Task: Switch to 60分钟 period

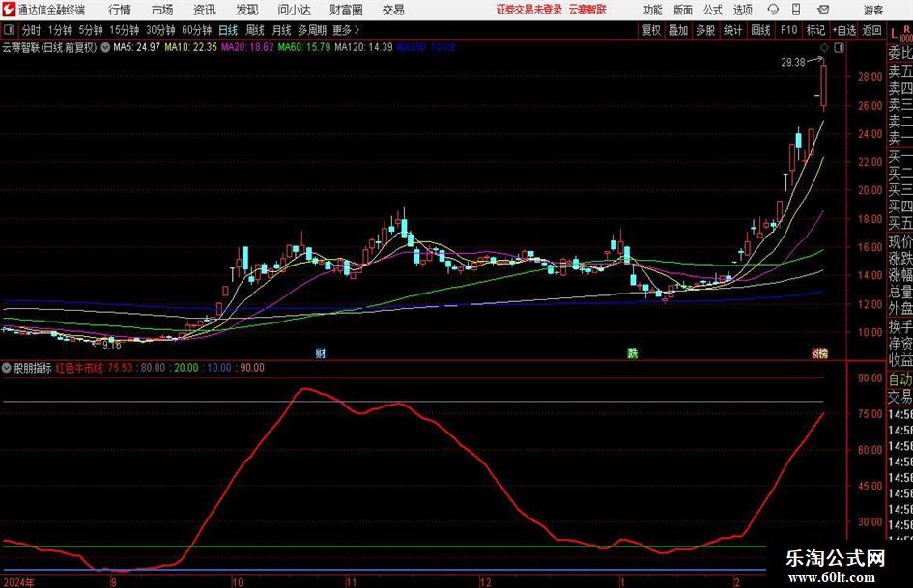Action: pos(197,30)
